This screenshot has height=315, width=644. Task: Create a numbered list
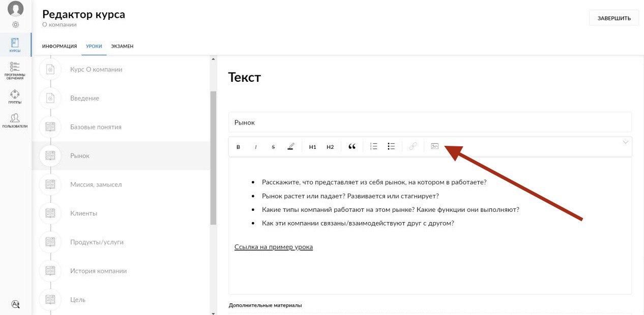[x=373, y=146]
